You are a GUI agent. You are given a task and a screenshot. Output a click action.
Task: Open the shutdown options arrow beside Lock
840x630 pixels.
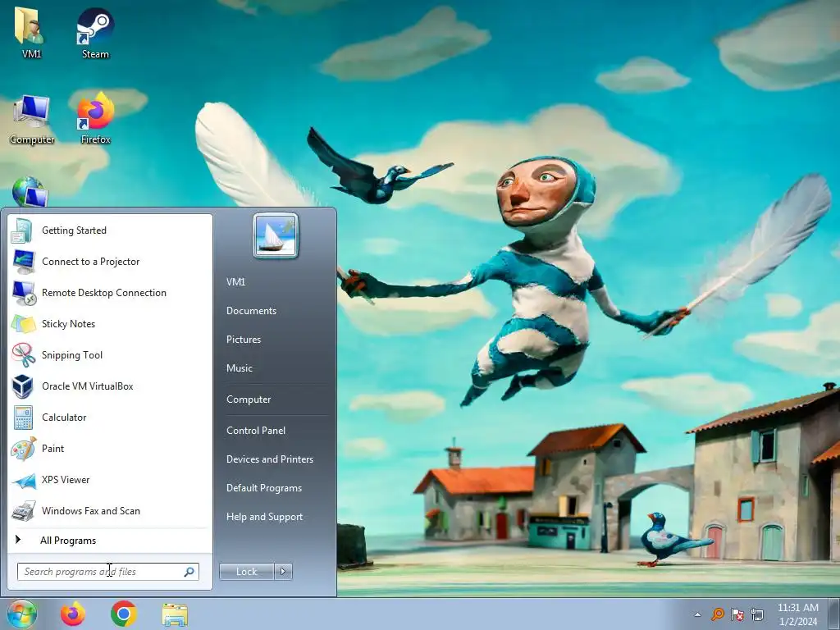click(x=283, y=572)
